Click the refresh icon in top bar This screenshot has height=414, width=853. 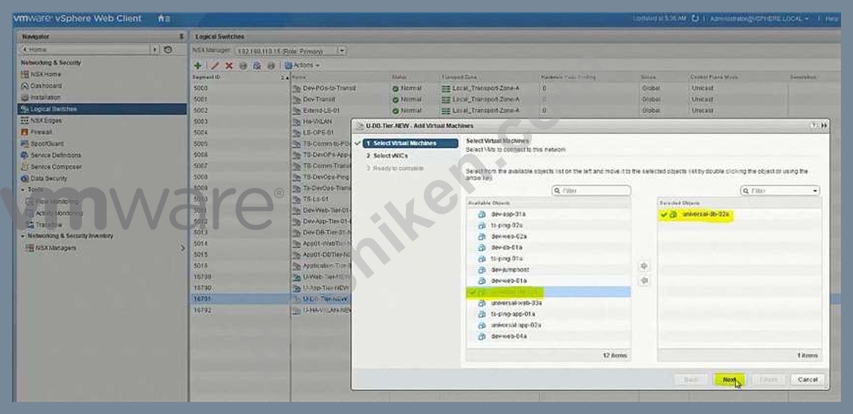coord(695,18)
